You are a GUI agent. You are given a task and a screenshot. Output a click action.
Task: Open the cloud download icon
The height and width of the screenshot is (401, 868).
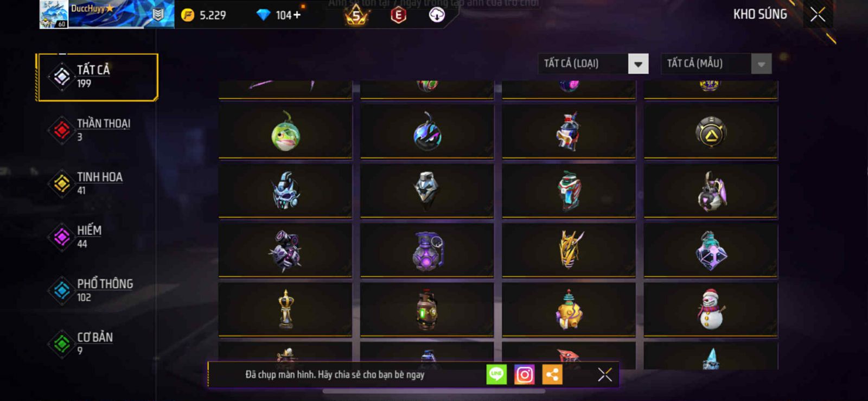tap(437, 15)
